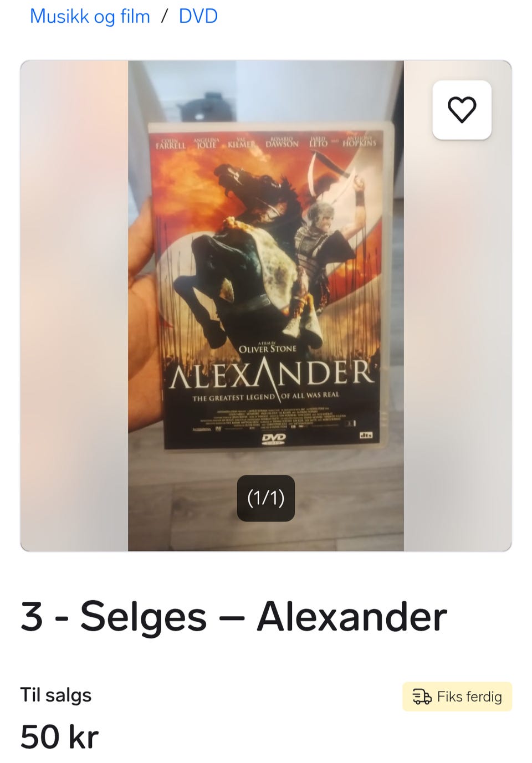Image resolution: width=532 pixels, height=763 pixels.
Task: Tap the Fiks ferdig badge text
Action: point(469,697)
